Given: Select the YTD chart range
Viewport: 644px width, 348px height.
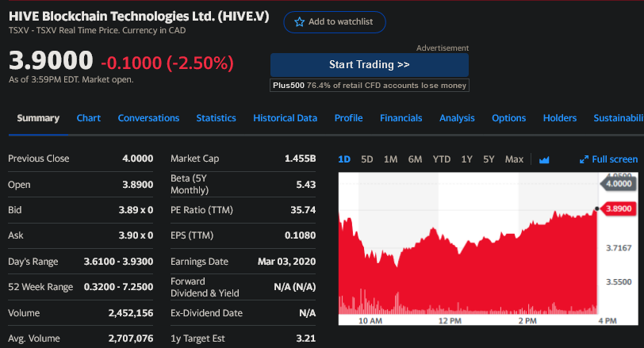Looking at the screenshot, I should point(442,159).
